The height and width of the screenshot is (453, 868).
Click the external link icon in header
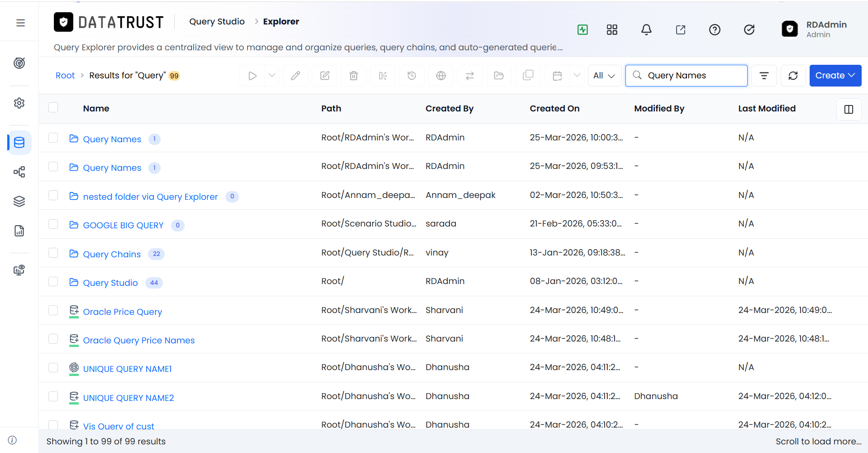tap(681, 30)
